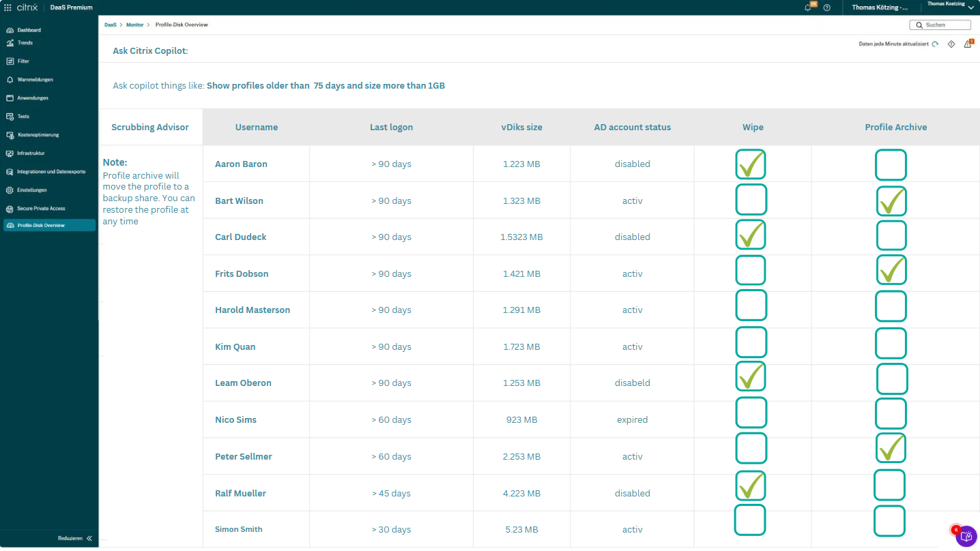Click the Citrix logo
980x551 pixels.
click(27, 8)
